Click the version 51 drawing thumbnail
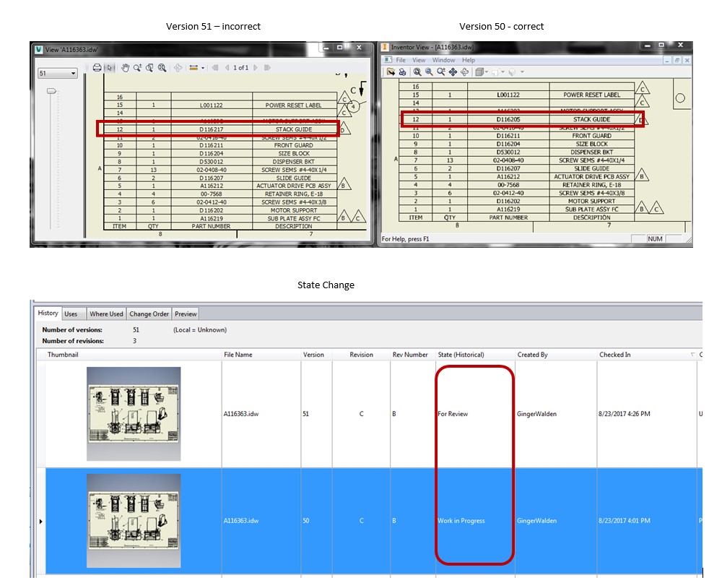722x588 pixels. [134, 414]
